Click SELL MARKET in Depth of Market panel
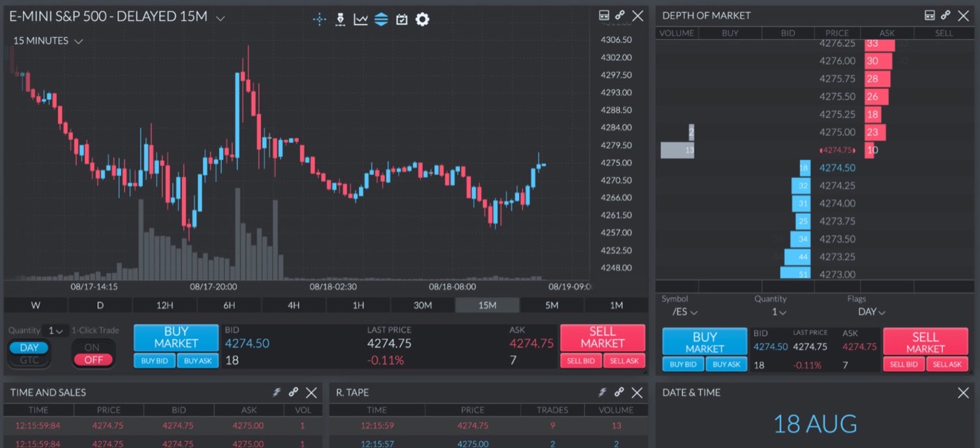The height and width of the screenshot is (448, 980). (925, 342)
